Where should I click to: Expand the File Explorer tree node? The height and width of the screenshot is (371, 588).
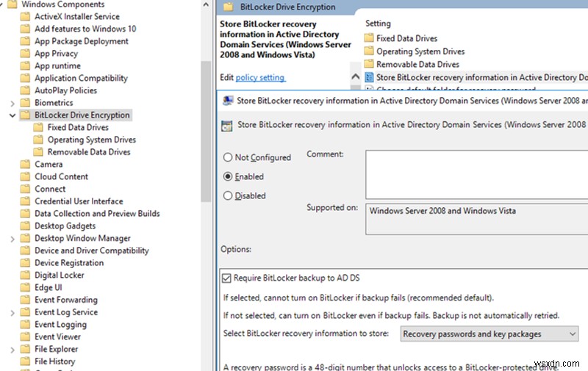tap(12, 350)
